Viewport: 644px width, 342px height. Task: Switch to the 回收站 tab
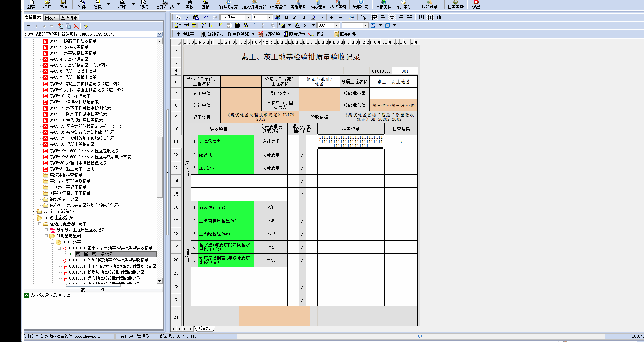51,18
